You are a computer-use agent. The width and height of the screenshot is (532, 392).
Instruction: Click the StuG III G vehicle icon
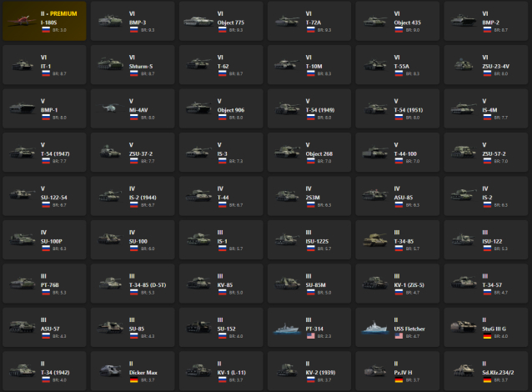coord(463,326)
